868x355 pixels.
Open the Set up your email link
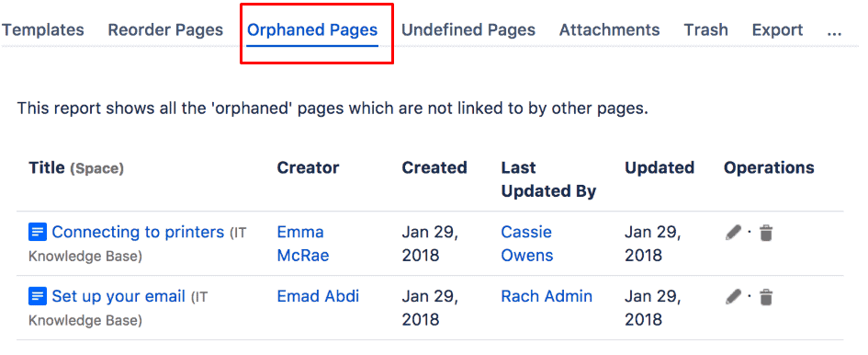(x=118, y=297)
